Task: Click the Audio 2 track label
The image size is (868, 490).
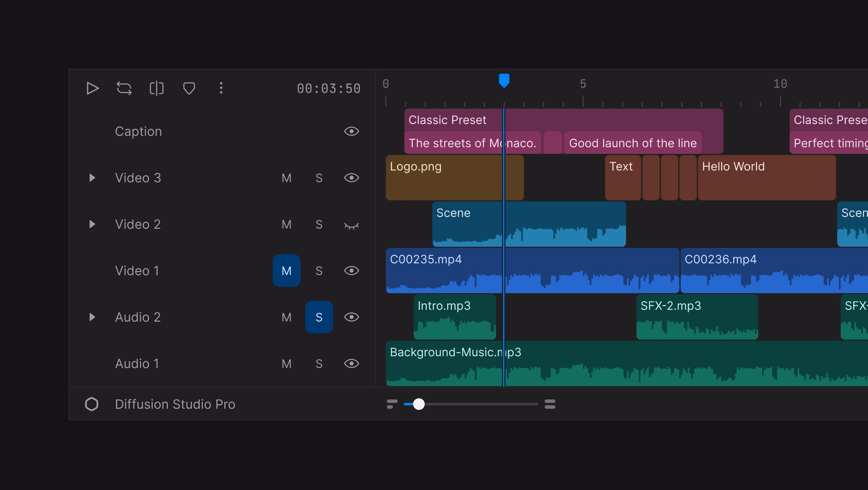Action: coord(138,317)
